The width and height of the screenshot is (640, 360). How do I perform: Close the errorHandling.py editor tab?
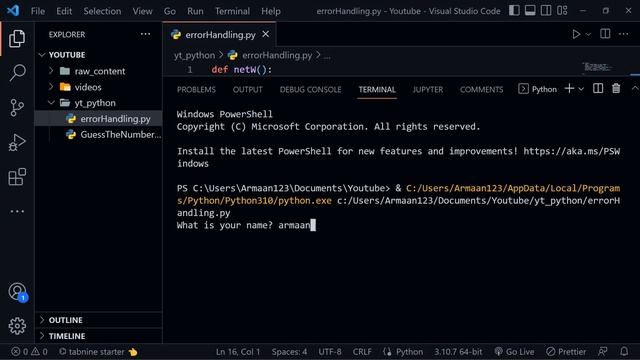pos(266,34)
